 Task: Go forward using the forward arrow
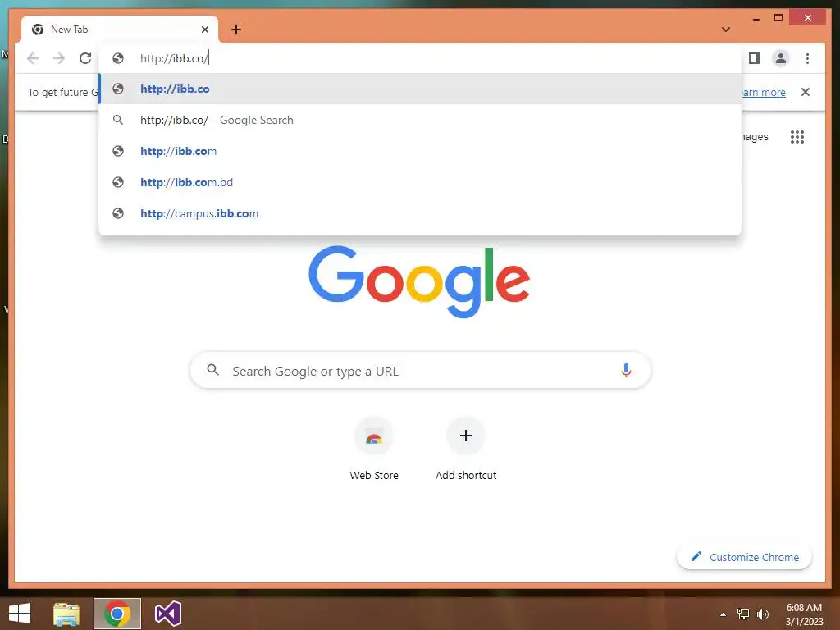(59, 58)
